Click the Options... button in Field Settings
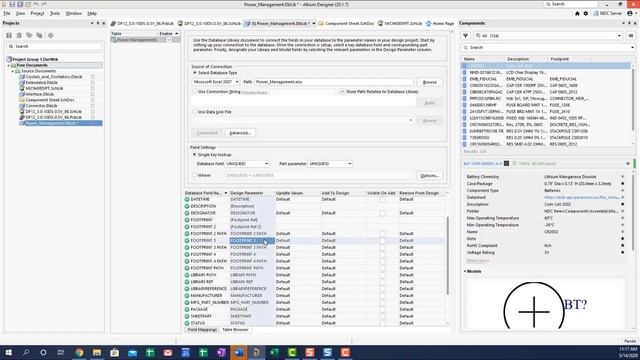The height and width of the screenshot is (360, 640). [x=429, y=176]
